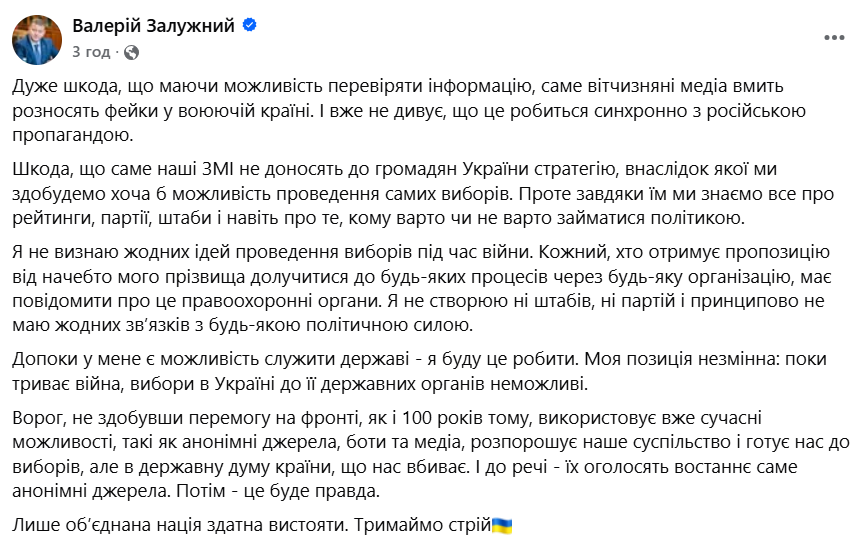Viewport: 855px width, 538px height.
Task: Click the public audience globe icon
Action: click(132, 50)
